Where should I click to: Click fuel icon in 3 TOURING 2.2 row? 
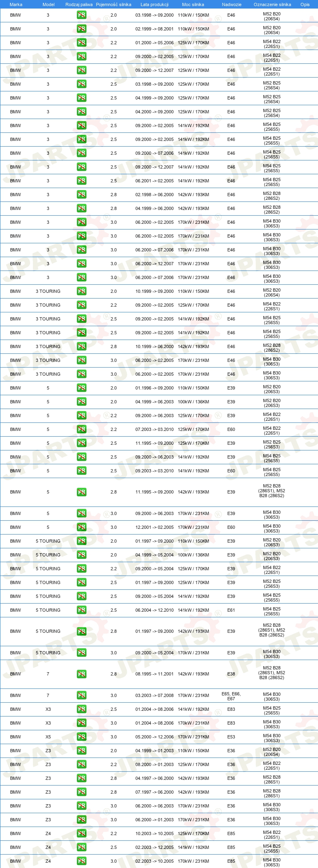(x=81, y=305)
